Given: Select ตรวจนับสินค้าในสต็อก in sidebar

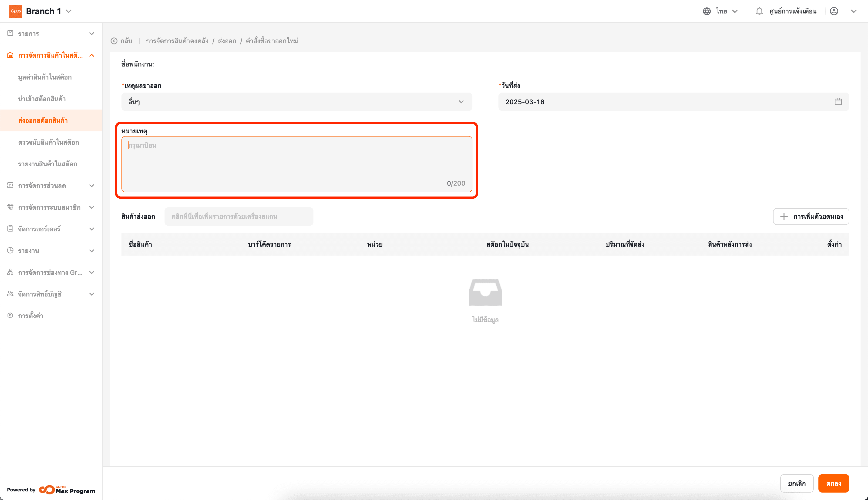Looking at the screenshot, I should (48, 142).
